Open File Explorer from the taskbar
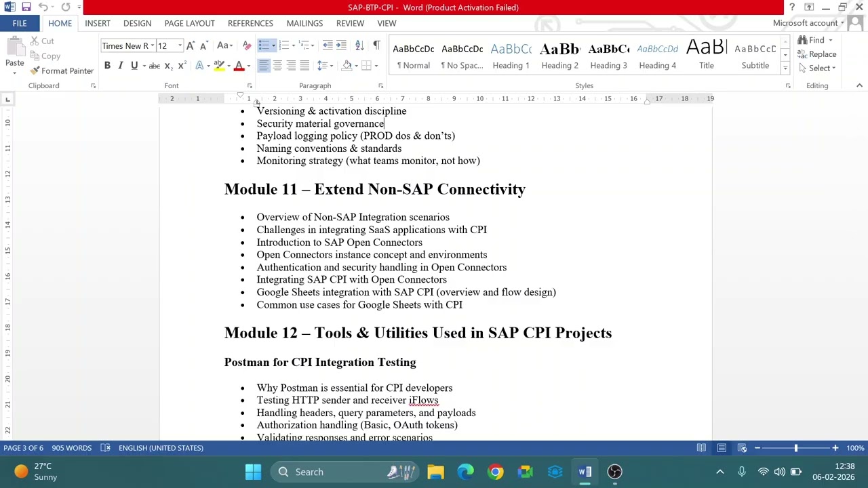Screen dimensions: 868x488 (435, 472)
